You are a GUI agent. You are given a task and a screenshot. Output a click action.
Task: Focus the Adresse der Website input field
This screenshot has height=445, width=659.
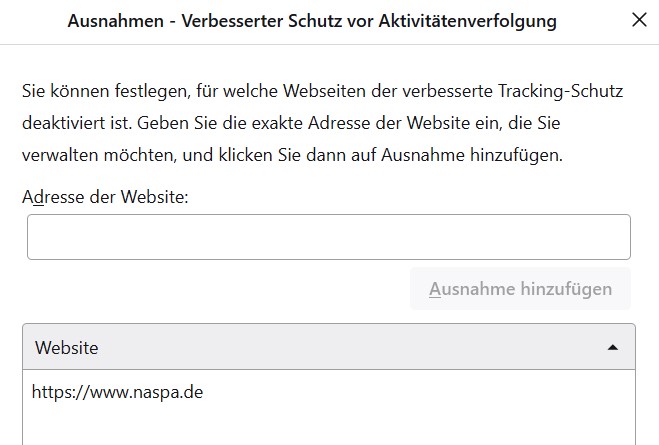tap(328, 237)
